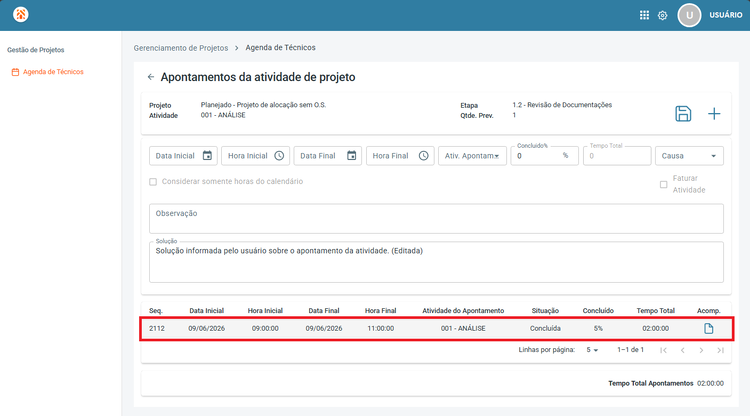The width and height of the screenshot is (750, 416).
Task: Click Gestão de Projetos sidebar heading
Action: click(x=35, y=50)
